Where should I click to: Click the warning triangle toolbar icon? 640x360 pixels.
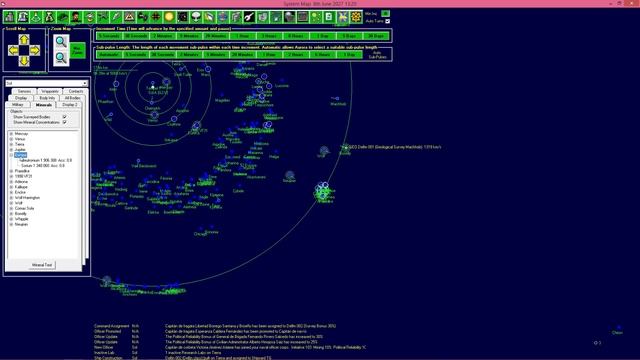pos(129,17)
